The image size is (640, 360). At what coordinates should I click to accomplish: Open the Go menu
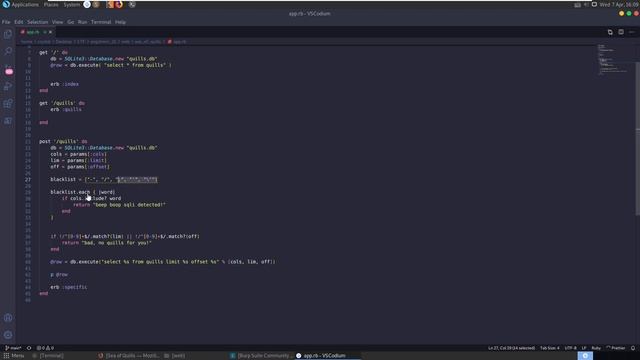click(x=71, y=22)
